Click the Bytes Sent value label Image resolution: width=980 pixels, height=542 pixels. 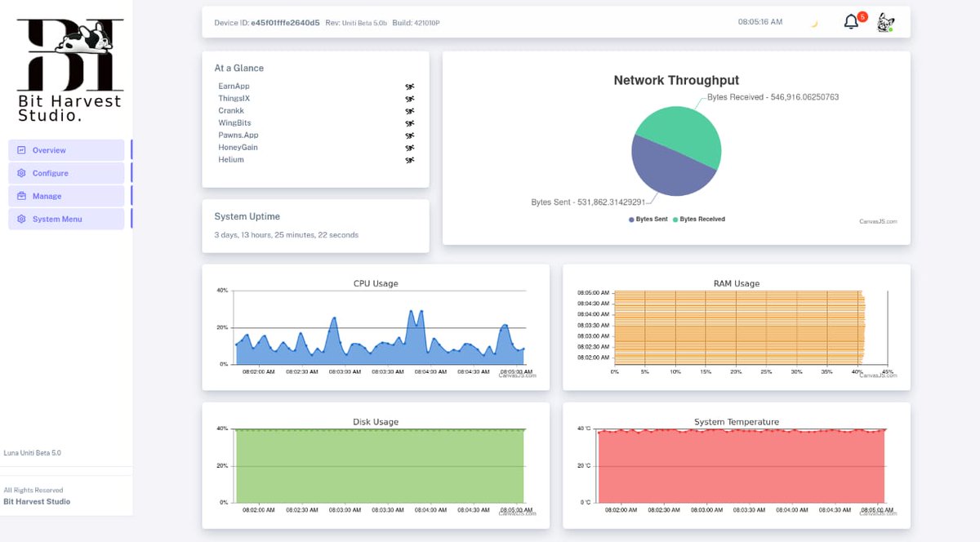click(x=588, y=202)
